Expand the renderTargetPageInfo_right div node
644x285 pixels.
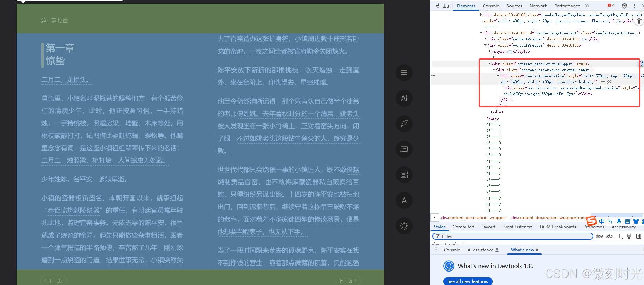tap(481, 15)
